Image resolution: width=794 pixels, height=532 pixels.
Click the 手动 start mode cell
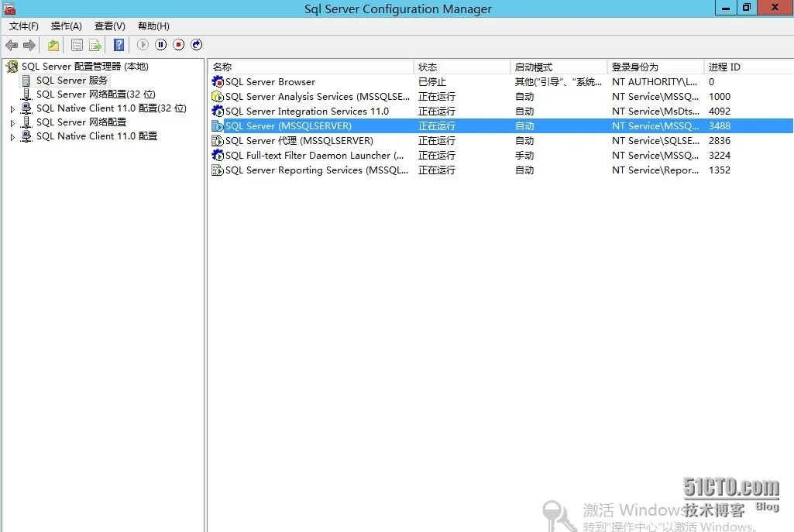click(x=524, y=155)
